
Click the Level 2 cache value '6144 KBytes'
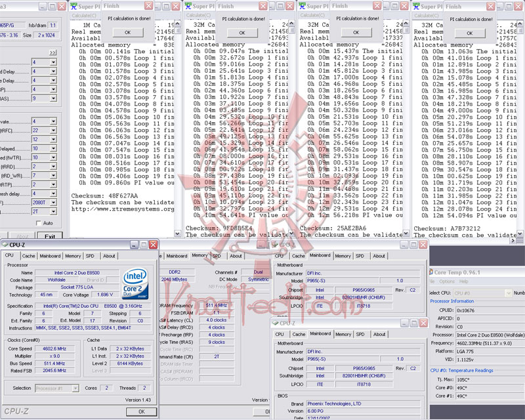(130, 364)
